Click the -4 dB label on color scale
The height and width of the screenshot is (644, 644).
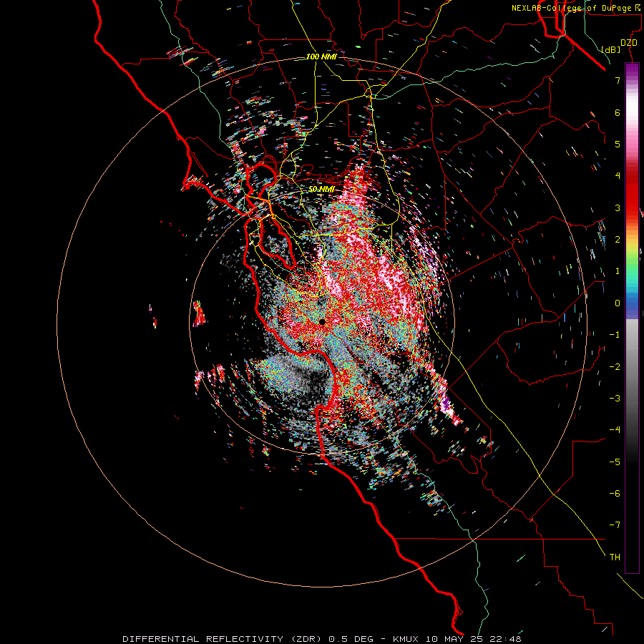tap(615, 430)
